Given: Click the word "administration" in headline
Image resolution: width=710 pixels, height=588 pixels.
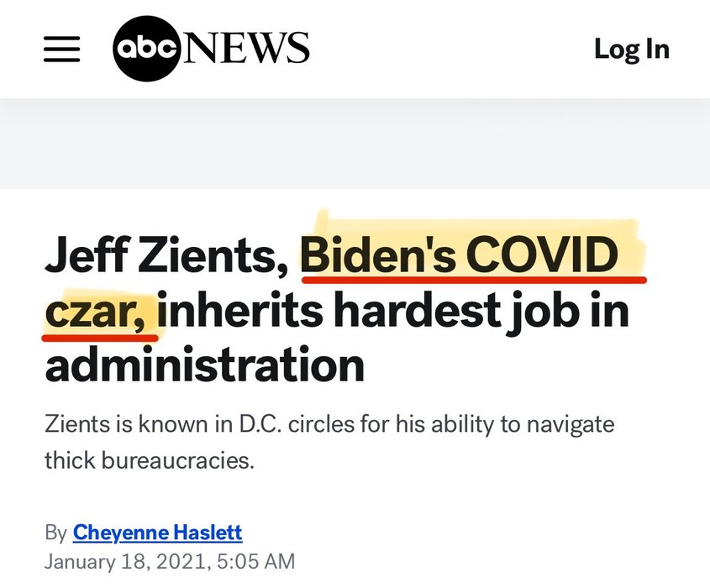Looking at the screenshot, I should tap(205, 365).
